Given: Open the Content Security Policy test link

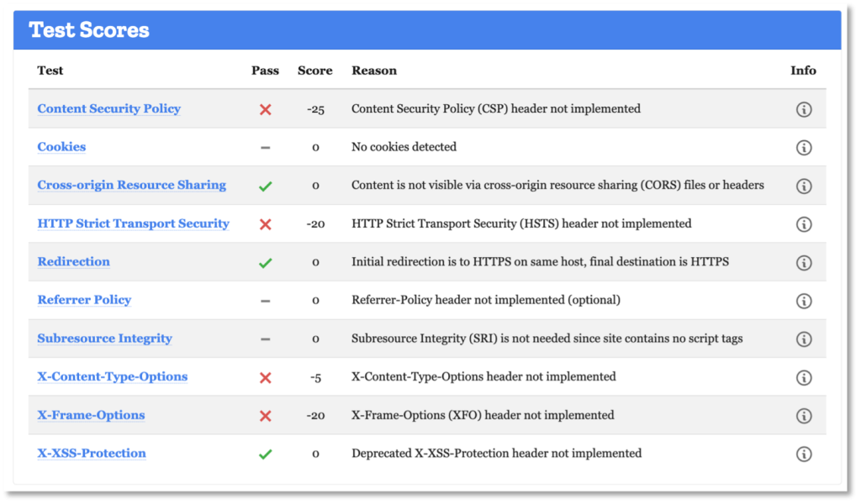Looking at the screenshot, I should tap(108, 108).
